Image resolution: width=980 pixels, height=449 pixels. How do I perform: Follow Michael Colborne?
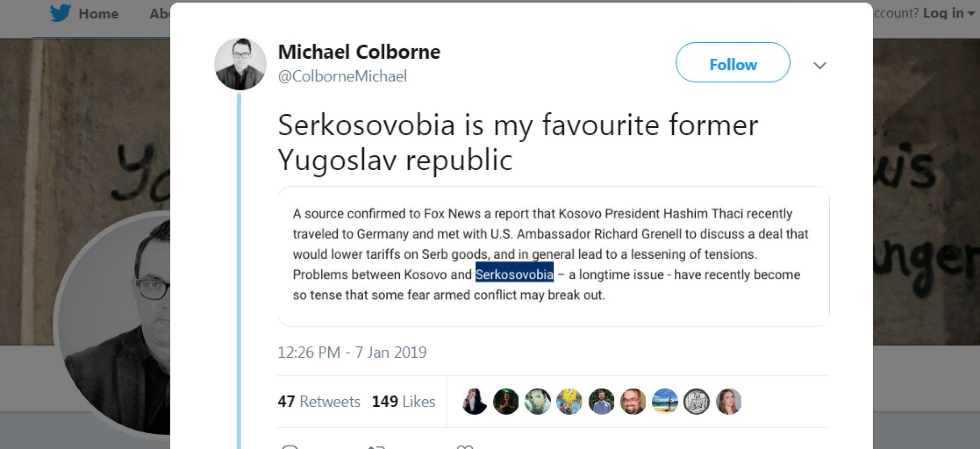tap(732, 64)
